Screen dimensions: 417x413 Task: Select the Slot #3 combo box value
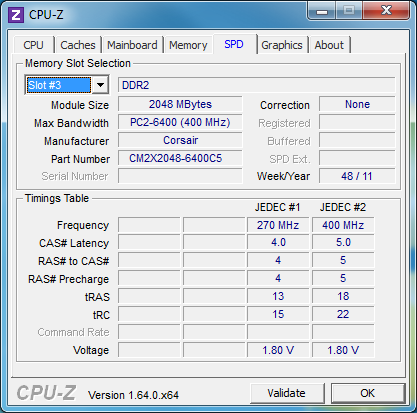click(59, 85)
